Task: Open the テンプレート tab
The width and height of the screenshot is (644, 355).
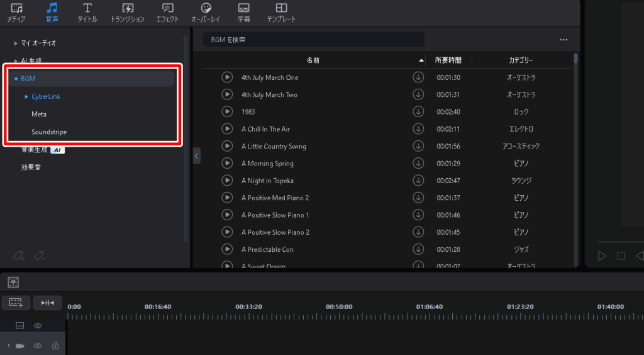Action: point(281,12)
